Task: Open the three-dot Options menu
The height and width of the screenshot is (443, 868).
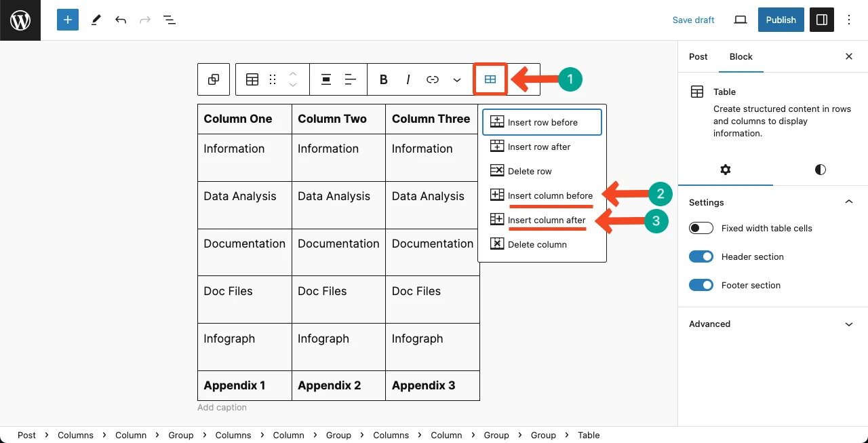Action: point(849,20)
